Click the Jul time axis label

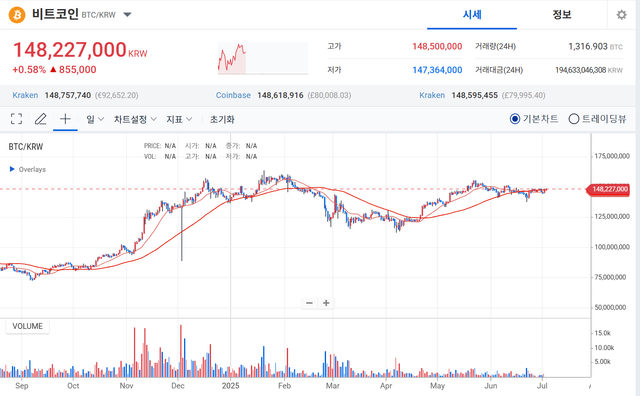click(542, 386)
